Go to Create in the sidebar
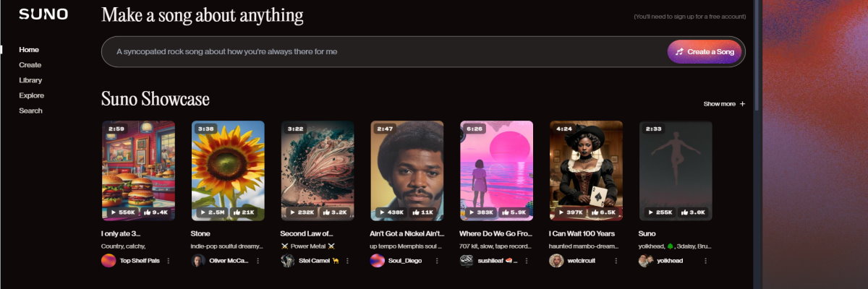This screenshot has height=289, width=868. [30, 65]
